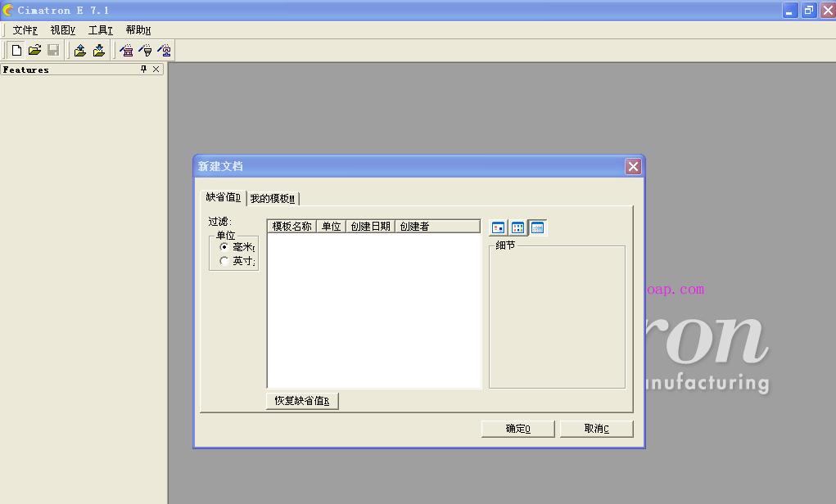This screenshot has height=504, width=836.
Task: Open the 文件 menu
Action: 25,30
